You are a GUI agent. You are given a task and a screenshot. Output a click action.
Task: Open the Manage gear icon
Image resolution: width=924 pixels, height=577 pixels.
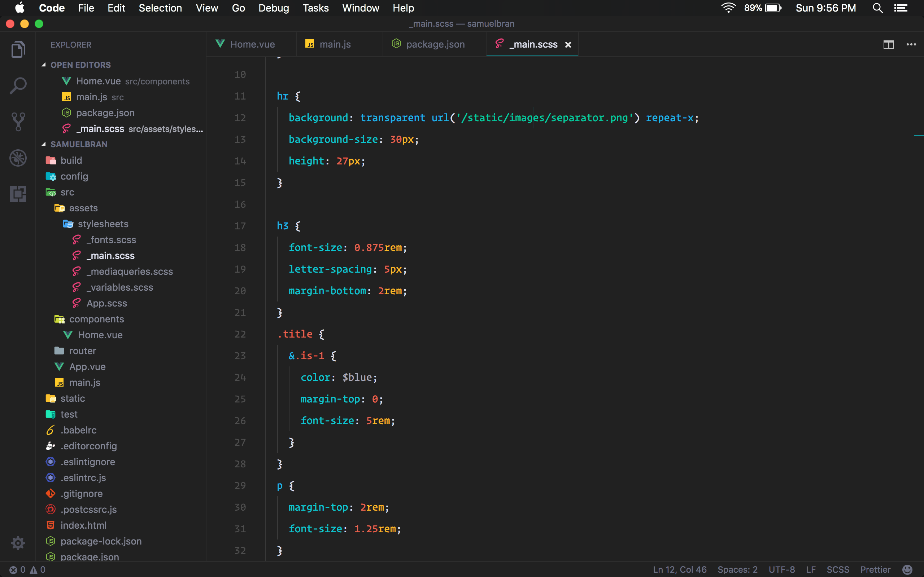pyautogui.click(x=18, y=543)
